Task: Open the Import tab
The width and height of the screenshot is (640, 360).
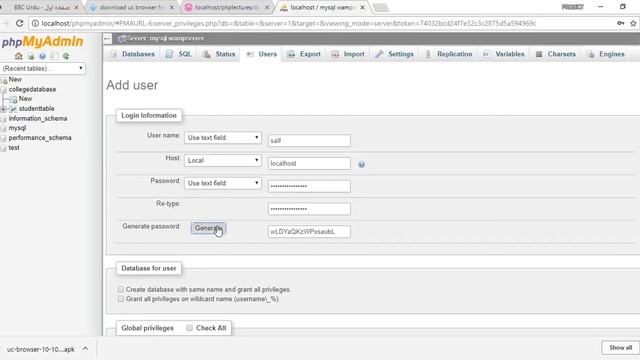Action: pos(348,54)
